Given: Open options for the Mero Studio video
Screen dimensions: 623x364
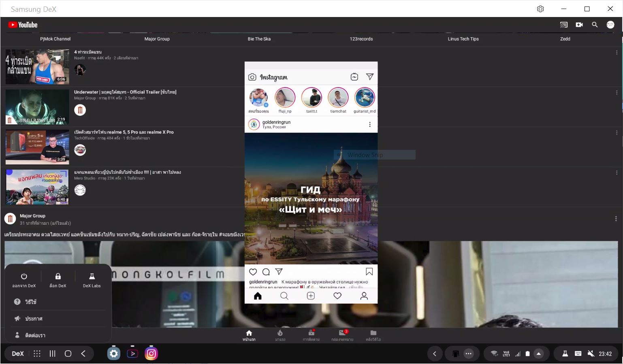Looking at the screenshot, I should pyautogui.click(x=617, y=173).
